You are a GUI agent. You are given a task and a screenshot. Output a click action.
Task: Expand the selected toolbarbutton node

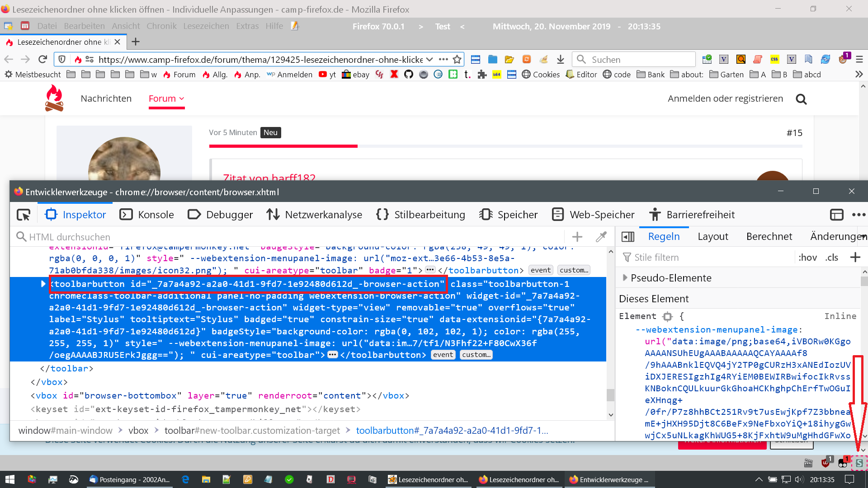tap(43, 284)
